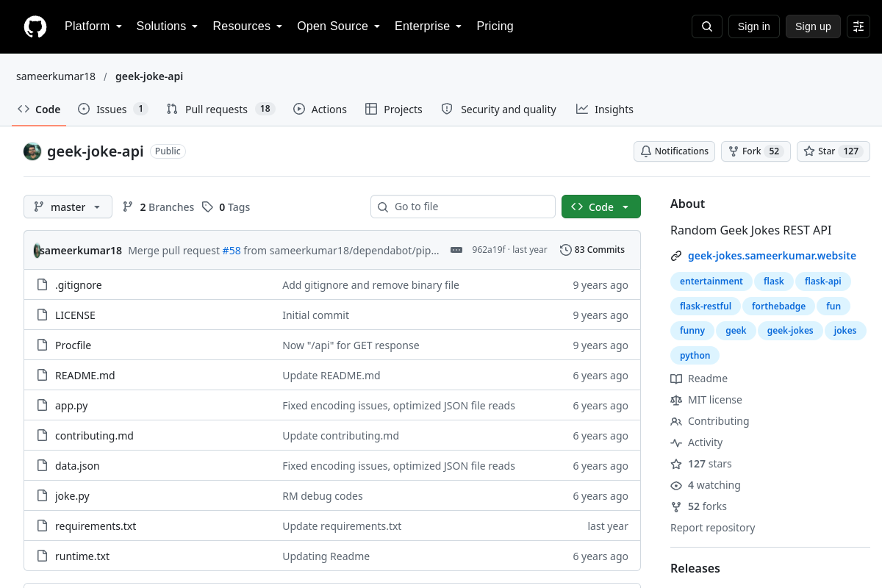Open the master branch dropdown

[x=68, y=207]
